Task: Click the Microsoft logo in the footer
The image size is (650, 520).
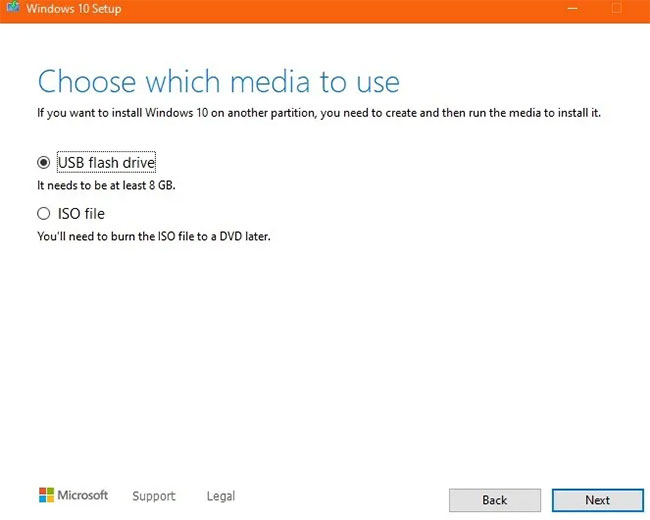Action: (73, 495)
